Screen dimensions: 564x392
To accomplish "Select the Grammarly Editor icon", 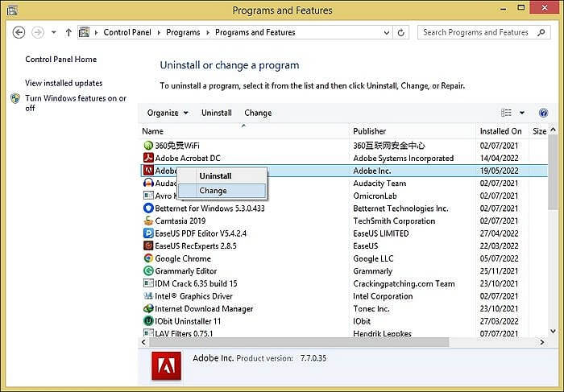I will click(148, 271).
